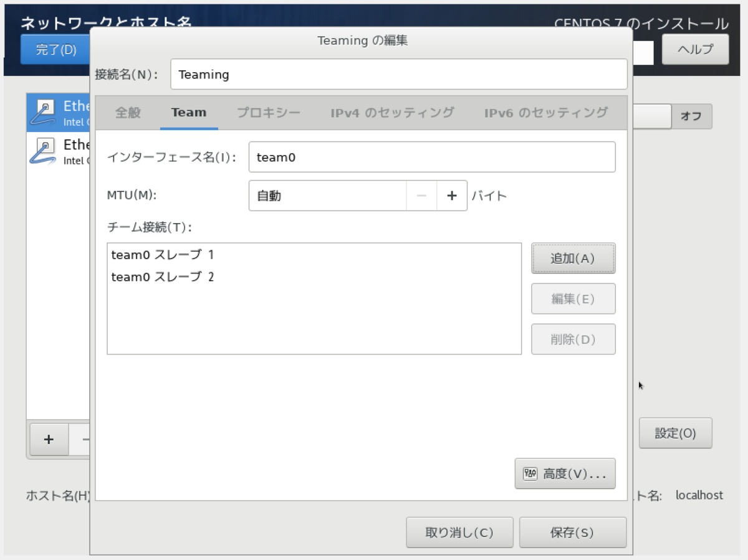Screen dimensions: 748x560
Task: Add a team slave with 追加(A)
Action: point(573,258)
